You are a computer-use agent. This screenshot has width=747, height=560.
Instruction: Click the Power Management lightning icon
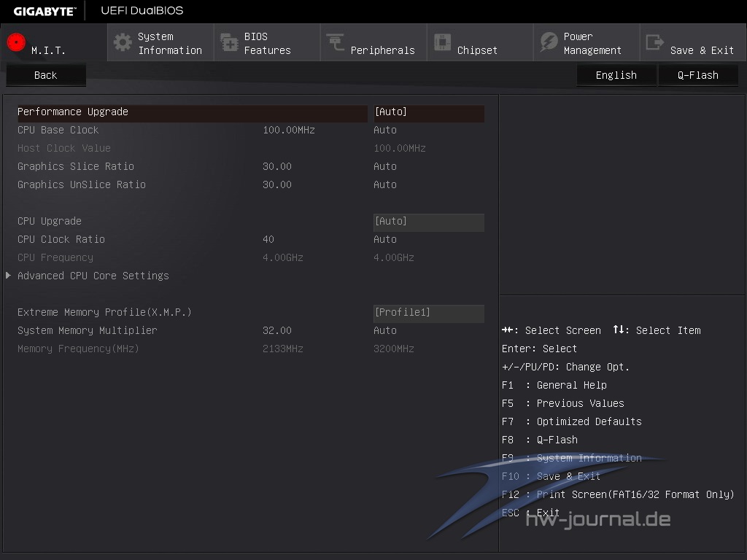[549, 42]
